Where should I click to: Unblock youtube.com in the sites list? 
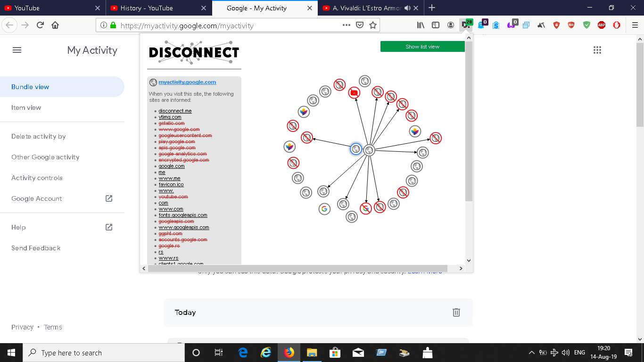click(x=173, y=197)
